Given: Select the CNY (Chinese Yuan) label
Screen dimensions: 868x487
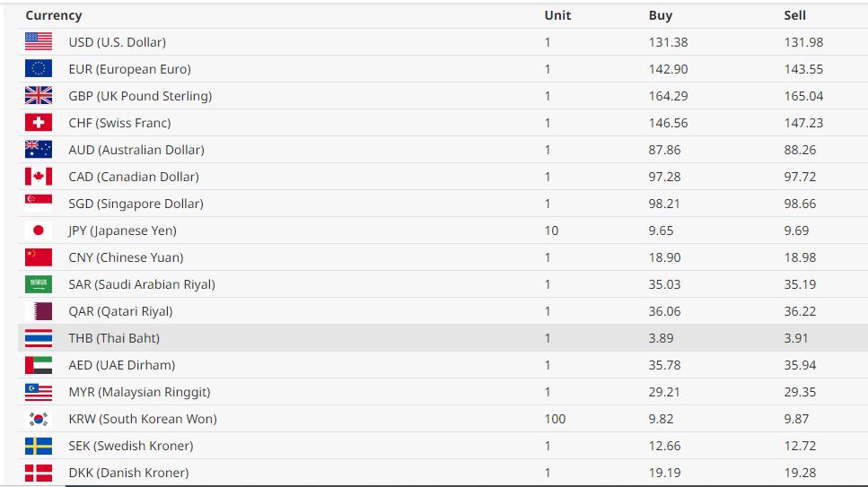Looking at the screenshot, I should point(126,257).
